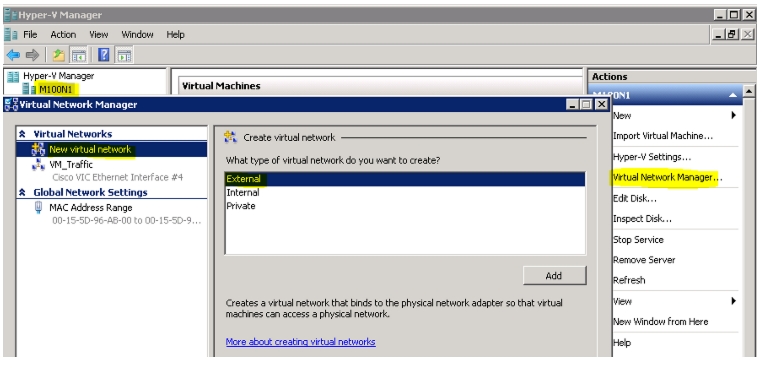762x380 pixels.
Task: Click the blue Help question mark icon
Action: (104, 55)
